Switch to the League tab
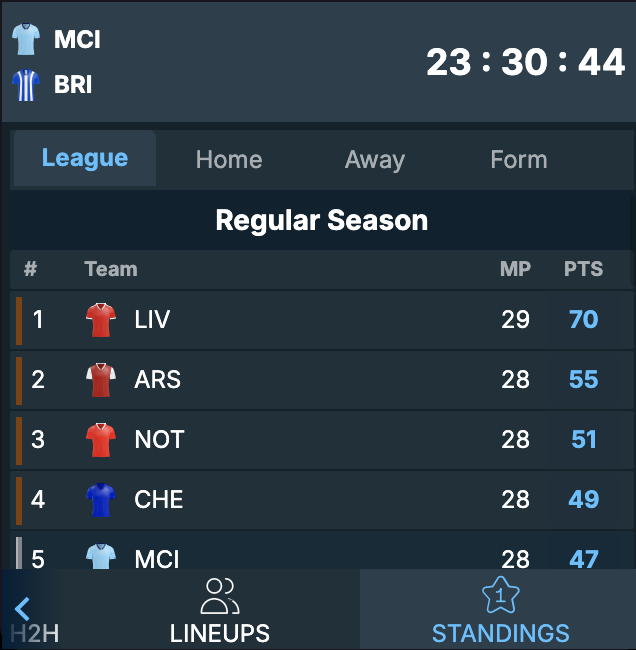This screenshot has height=650, width=636. pyautogui.click(x=85, y=158)
